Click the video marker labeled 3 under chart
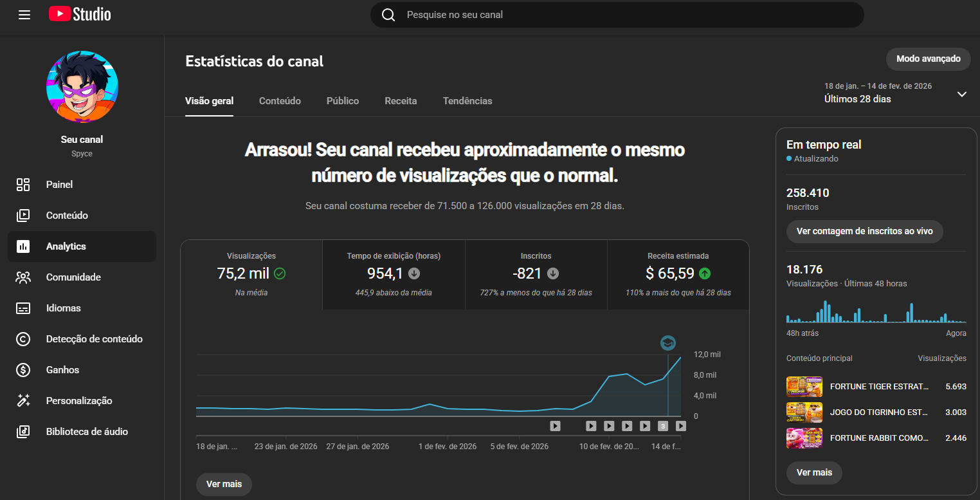Viewport: 980px width, 500px height. click(663, 426)
